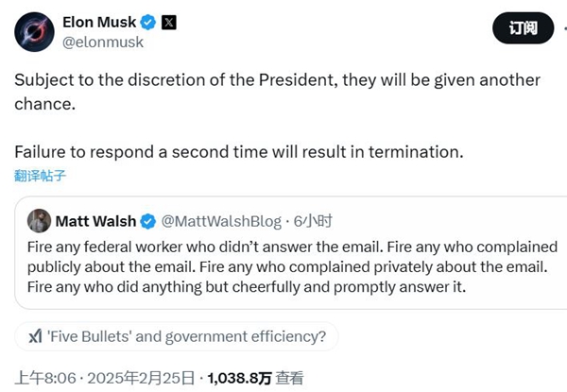Click the 1,038.8万 查看 view count

click(255, 378)
